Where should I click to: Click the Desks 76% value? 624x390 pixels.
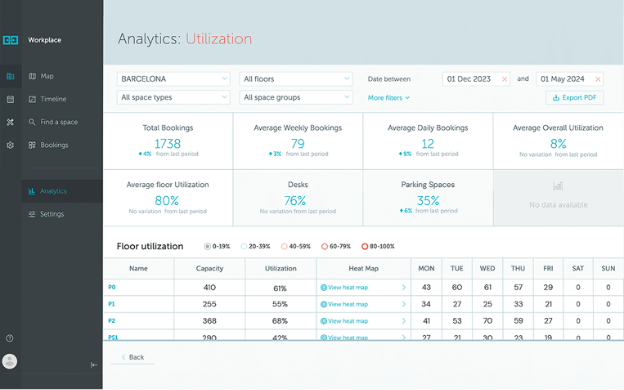(295, 201)
